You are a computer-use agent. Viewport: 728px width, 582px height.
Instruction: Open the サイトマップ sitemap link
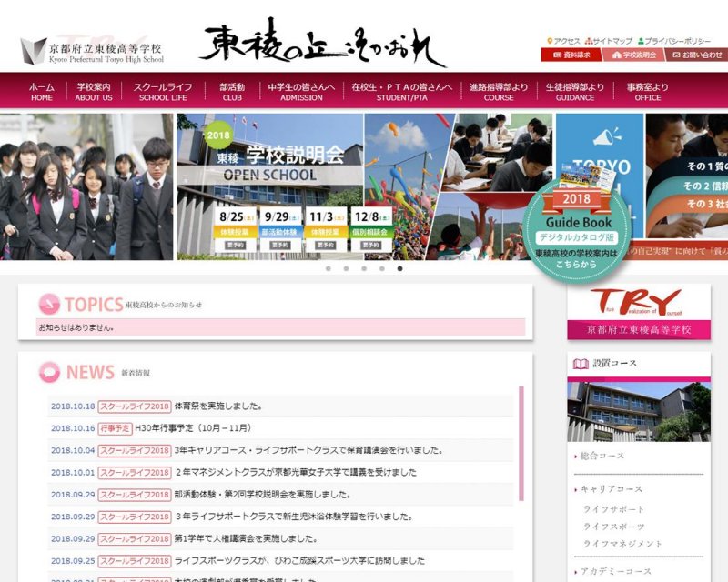(609, 41)
